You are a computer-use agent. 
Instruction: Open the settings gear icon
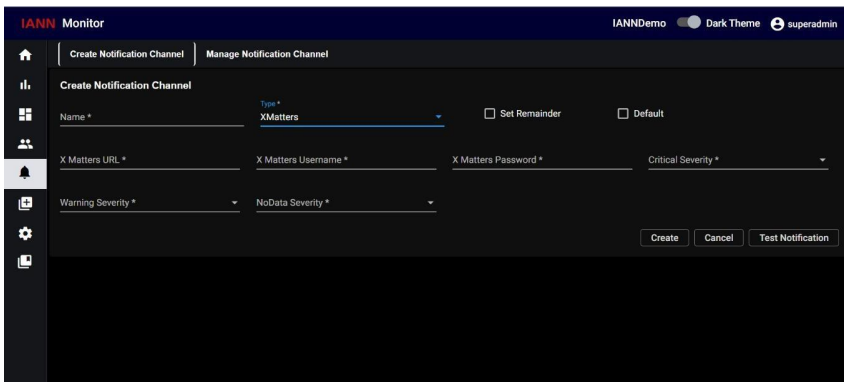click(25, 233)
